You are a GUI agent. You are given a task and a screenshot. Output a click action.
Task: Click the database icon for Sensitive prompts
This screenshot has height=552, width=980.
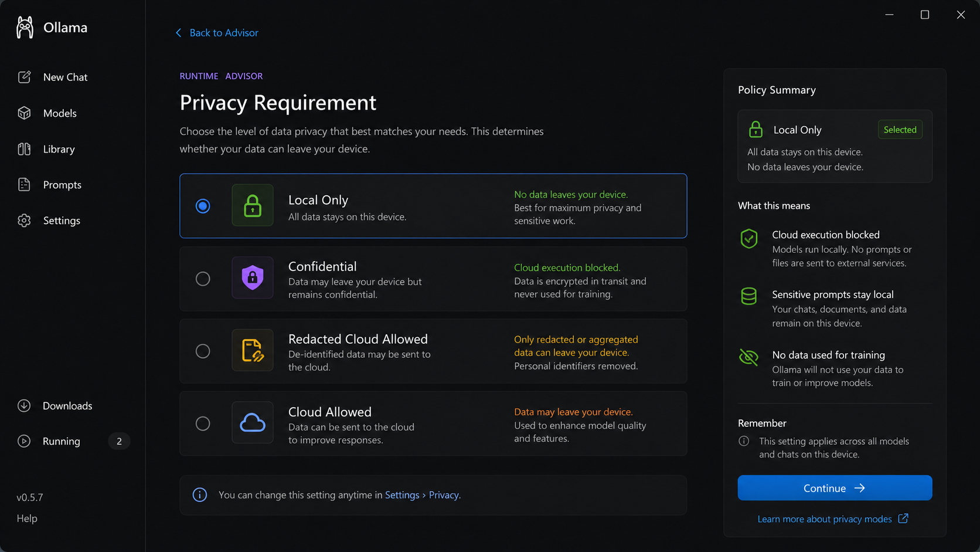749,296
